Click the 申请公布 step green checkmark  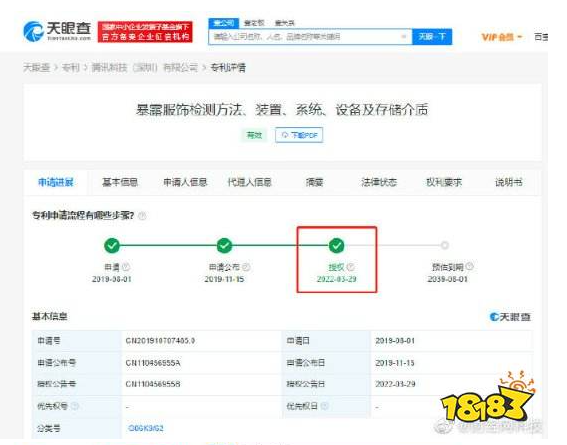pos(224,246)
